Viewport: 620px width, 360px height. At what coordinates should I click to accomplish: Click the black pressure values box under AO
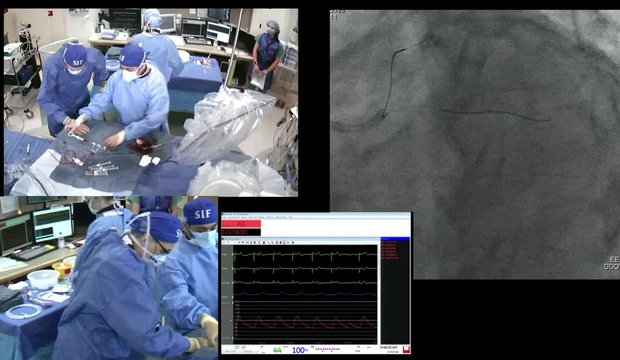point(241,232)
